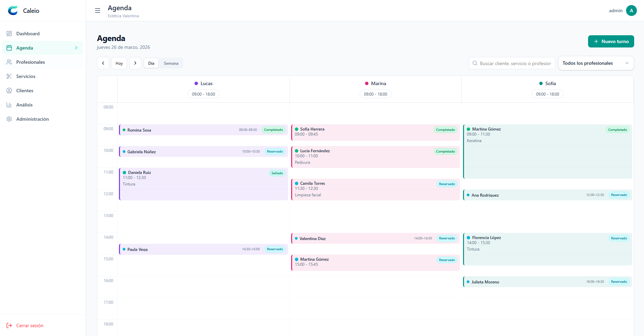Click the Cerrar sesión logout link

pyautogui.click(x=29, y=325)
